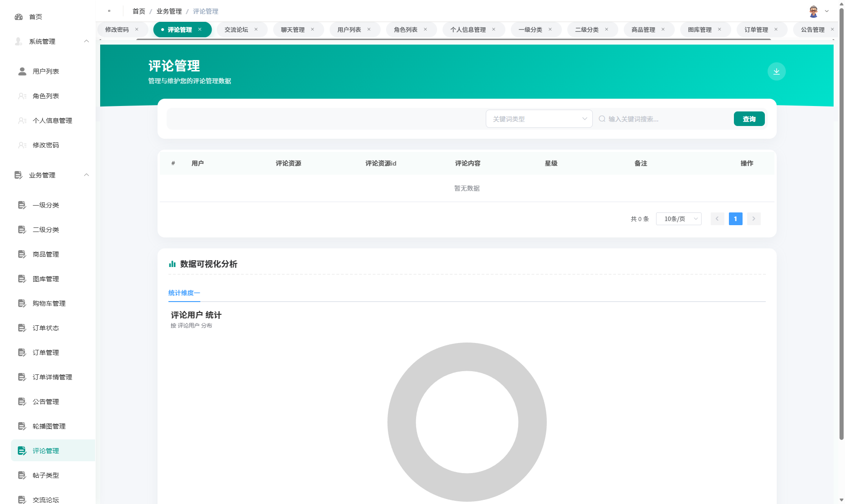Collapse the 业务管理 menu group
The height and width of the screenshot is (504, 845).
[x=87, y=175]
